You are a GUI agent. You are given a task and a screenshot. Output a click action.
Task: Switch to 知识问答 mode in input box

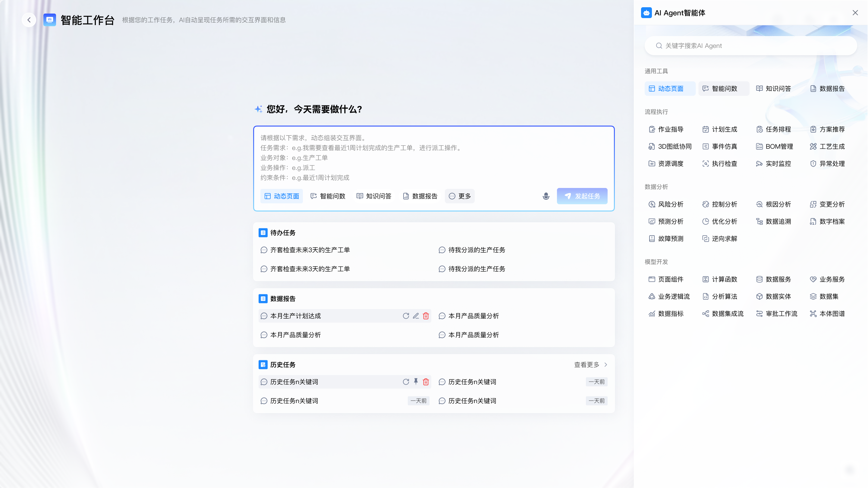click(x=374, y=196)
